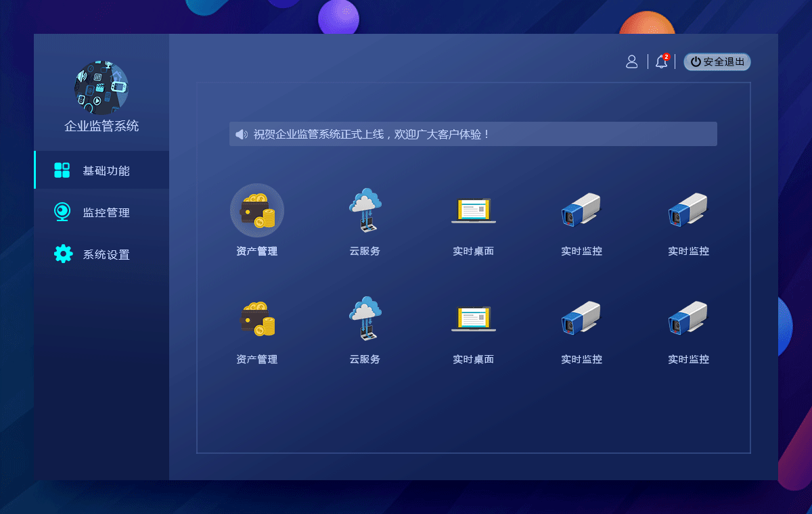Click the speaker icon in the announcement banner
The image size is (812, 514).
click(242, 133)
